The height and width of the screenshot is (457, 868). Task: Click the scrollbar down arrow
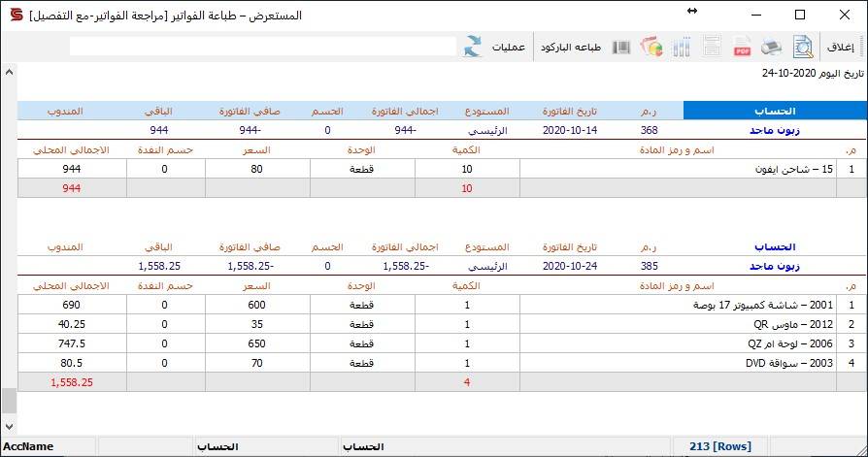click(9, 427)
